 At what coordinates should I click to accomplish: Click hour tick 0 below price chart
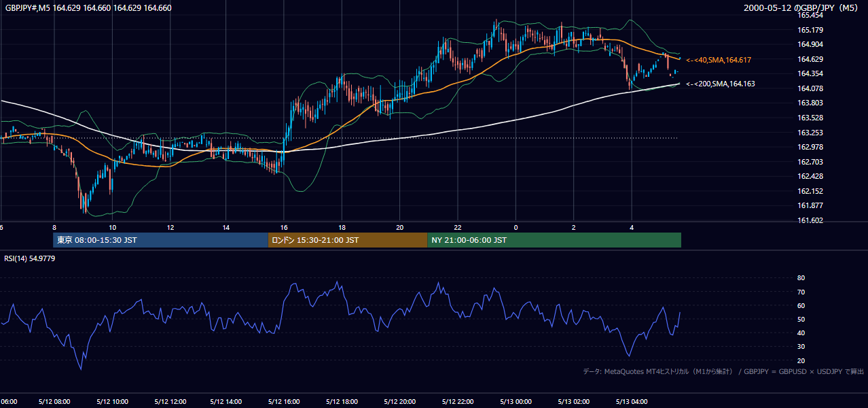pyautogui.click(x=516, y=227)
